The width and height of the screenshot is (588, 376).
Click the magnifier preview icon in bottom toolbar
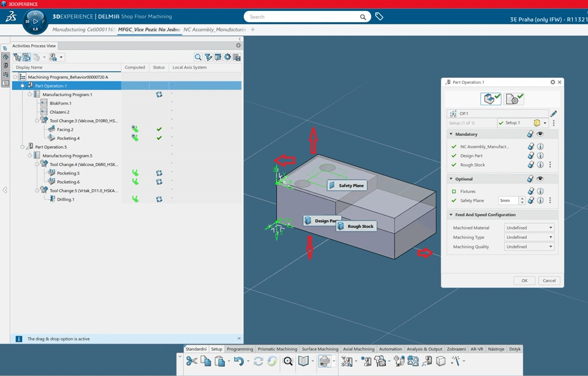[x=288, y=361]
